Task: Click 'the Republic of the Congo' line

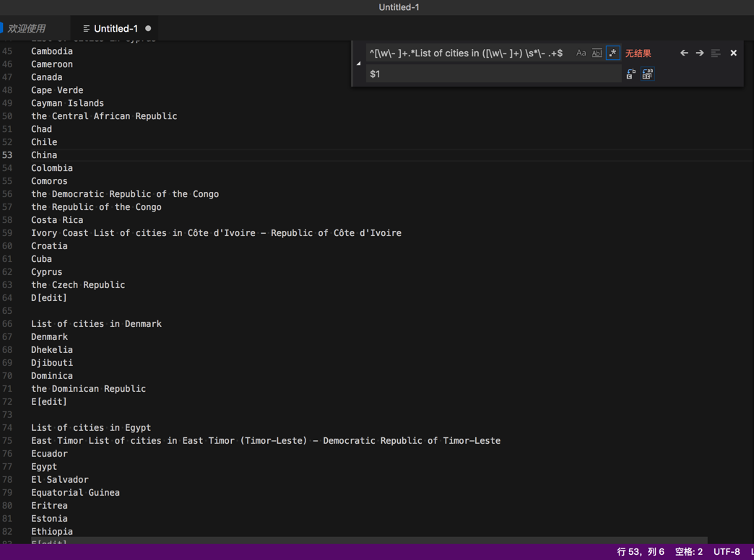Action: (96, 206)
